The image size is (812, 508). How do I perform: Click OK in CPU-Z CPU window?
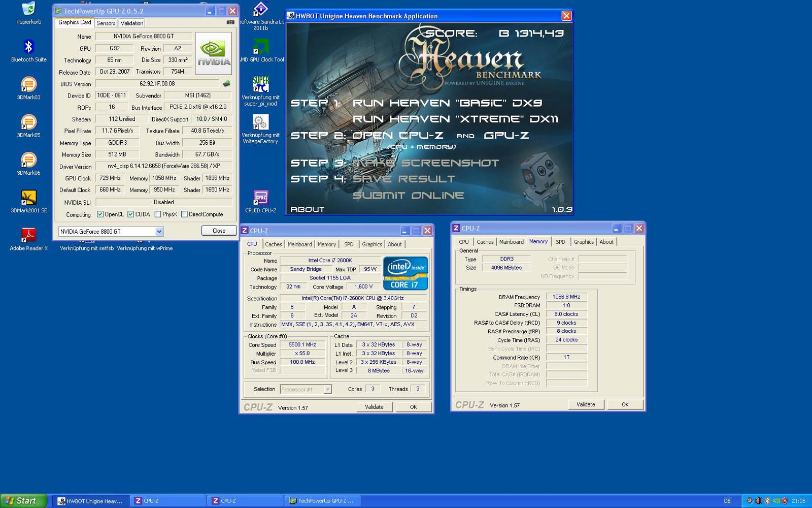tap(413, 407)
